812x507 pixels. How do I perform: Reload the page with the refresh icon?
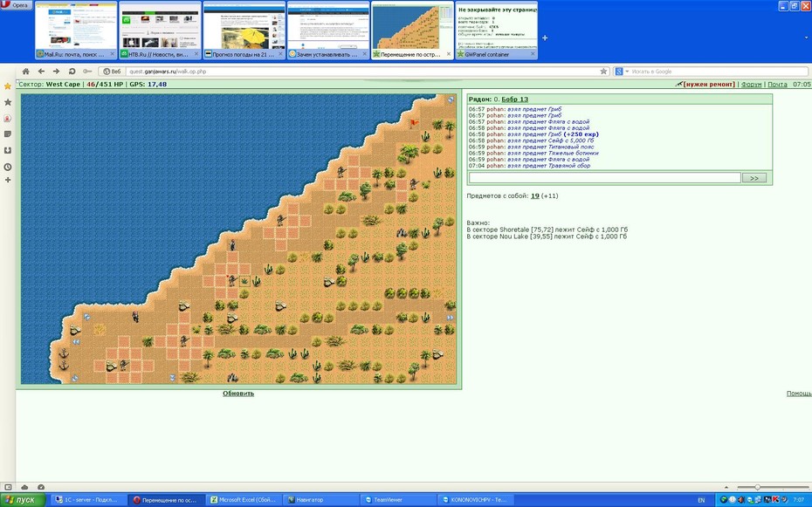coord(72,72)
